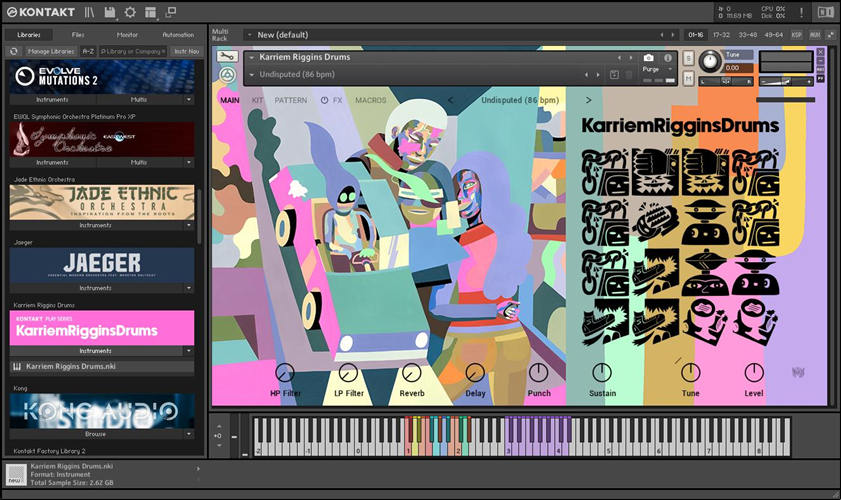This screenshot has height=500, width=841.
Task: Toggle the instrument Solo button
Action: (688, 58)
